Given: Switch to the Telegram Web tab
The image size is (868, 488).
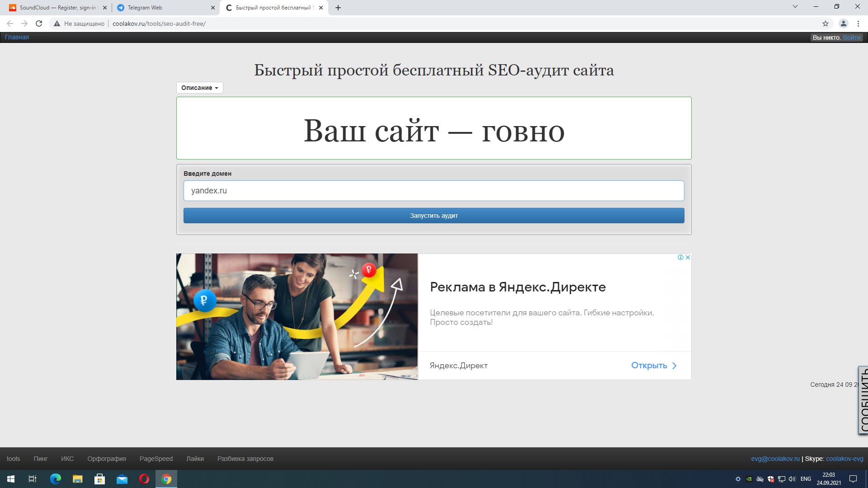Looking at the screenshot, I should tap(165, 8).
